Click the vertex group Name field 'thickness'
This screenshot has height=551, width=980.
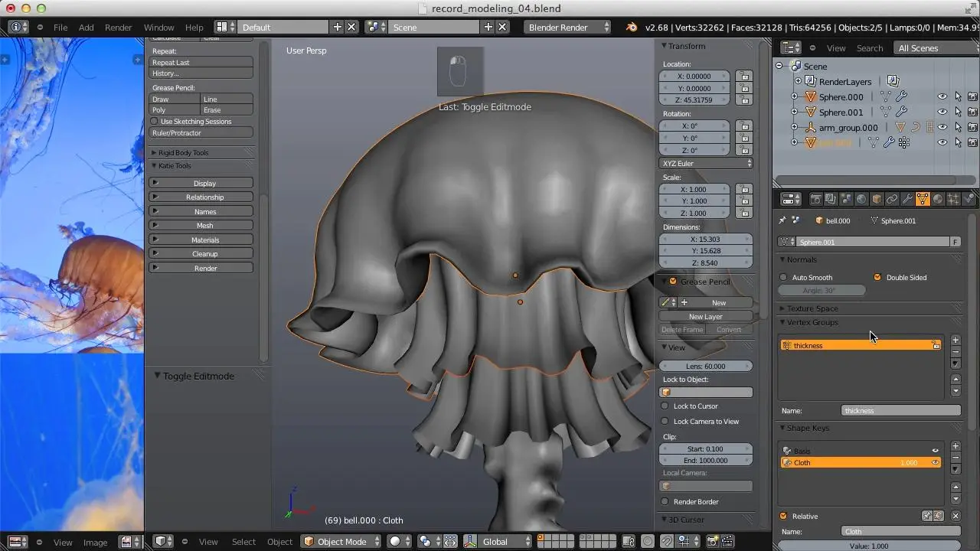[x=901, y=411]
